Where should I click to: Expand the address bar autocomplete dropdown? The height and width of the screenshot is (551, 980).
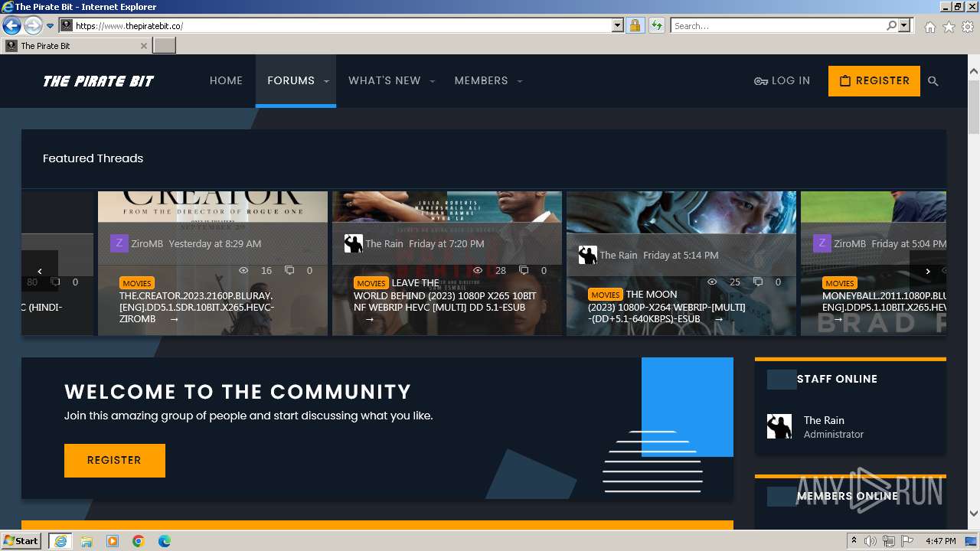pyautogui.click(x=618, y=25)
